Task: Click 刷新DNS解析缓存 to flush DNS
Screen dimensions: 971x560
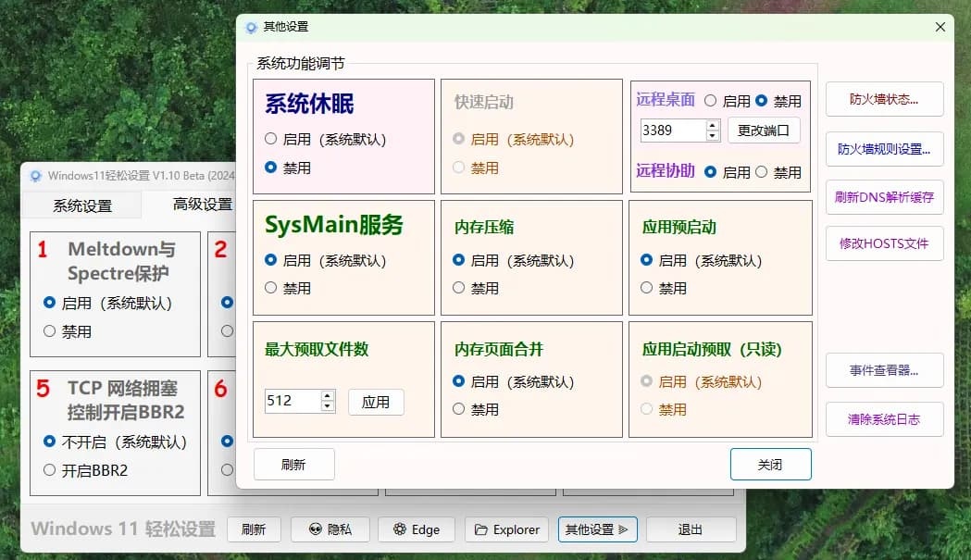Action: tap(884, 195)
